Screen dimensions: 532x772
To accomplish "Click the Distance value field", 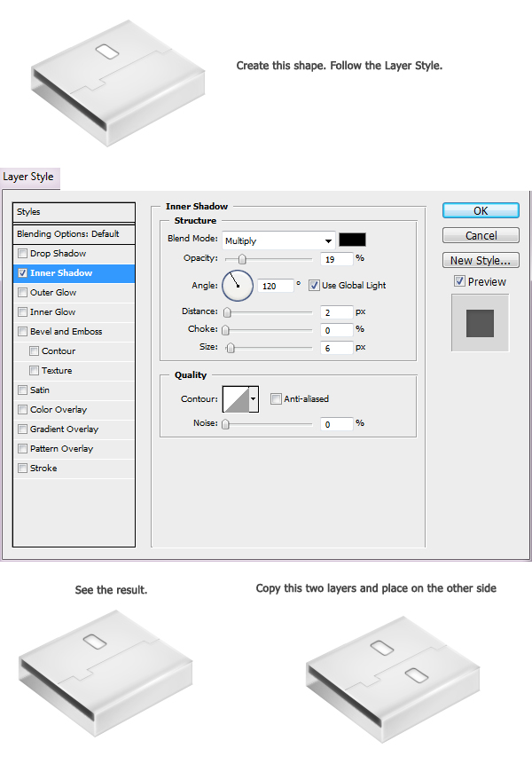I will [x=337, y=312].
